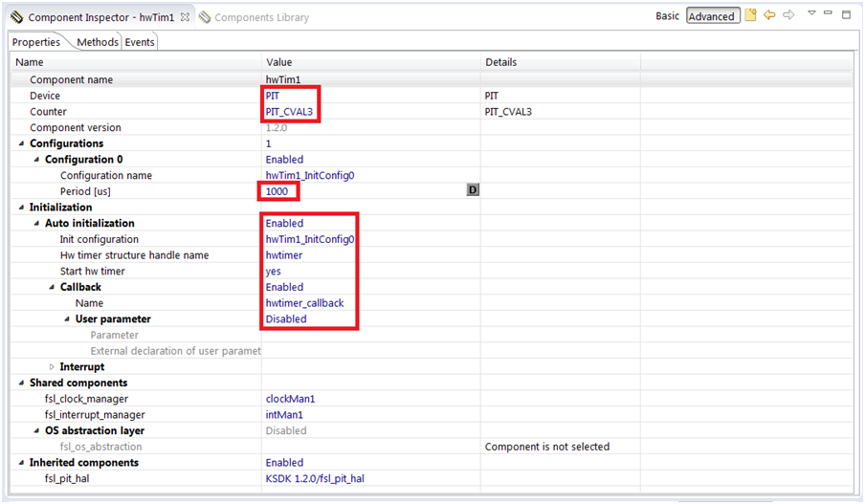Viewport: 865px width, 504px height.
Task: Collapse the Configuration 0 node
Action: coord(36,160)
